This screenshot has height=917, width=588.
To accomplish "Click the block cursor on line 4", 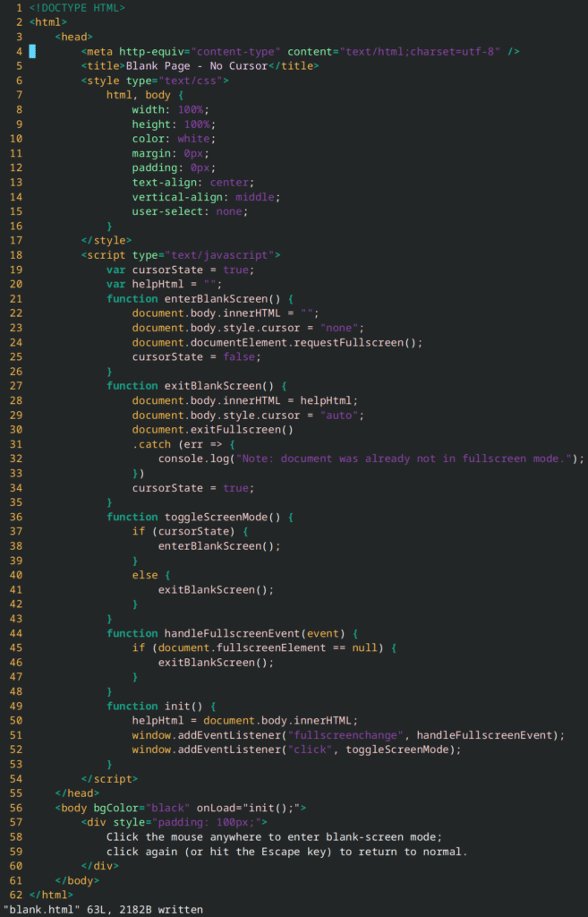I will [x=32, y=51].
